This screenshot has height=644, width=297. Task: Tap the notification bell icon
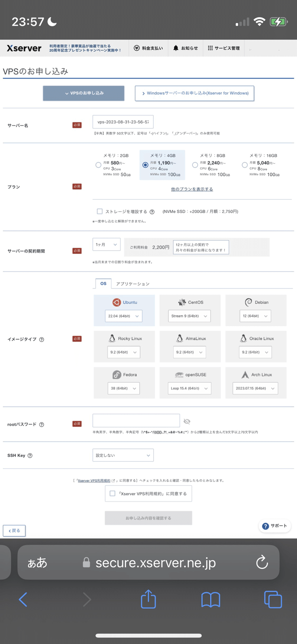click(x=176, y=48)
